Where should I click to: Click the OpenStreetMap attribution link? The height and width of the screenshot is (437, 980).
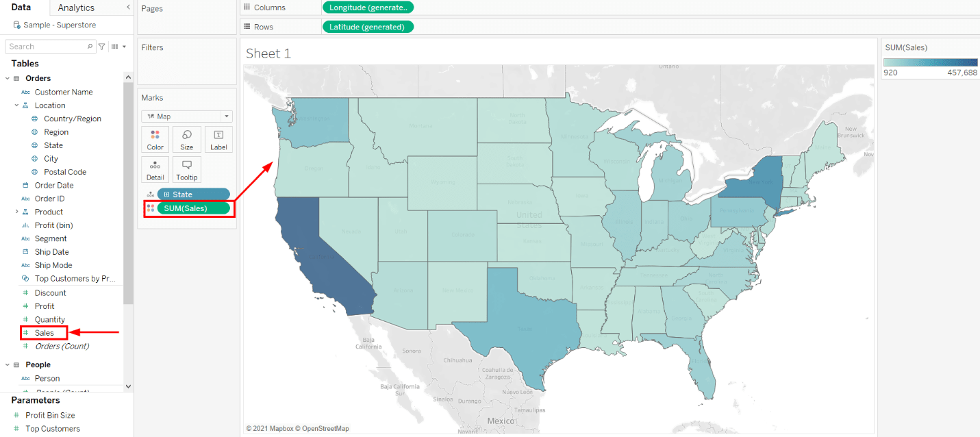pos(322,429)
